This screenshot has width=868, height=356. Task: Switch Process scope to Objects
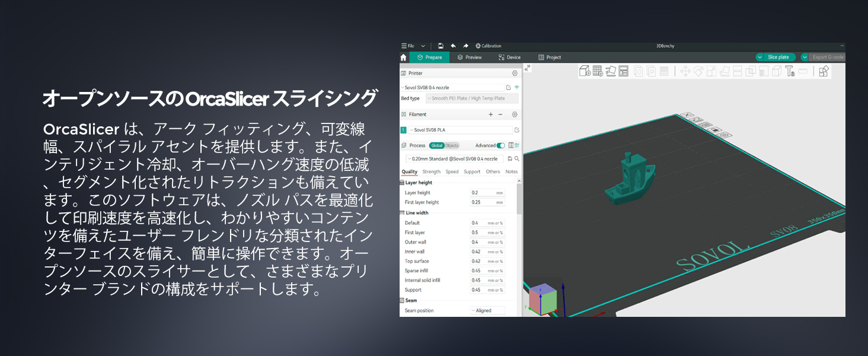(452, 145)
